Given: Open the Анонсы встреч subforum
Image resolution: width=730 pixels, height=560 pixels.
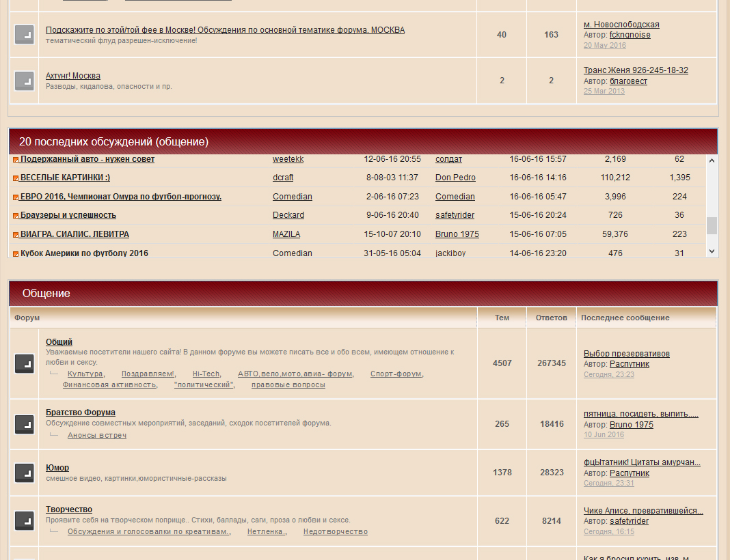Looking at the screenshot, I should [x=96, y=435].
